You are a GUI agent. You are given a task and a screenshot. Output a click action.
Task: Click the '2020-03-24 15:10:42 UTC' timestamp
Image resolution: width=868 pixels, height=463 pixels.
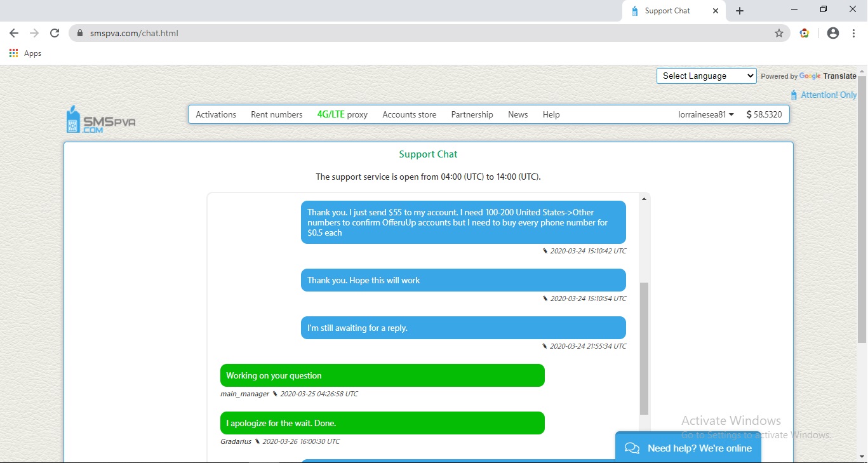click(588, 251)
